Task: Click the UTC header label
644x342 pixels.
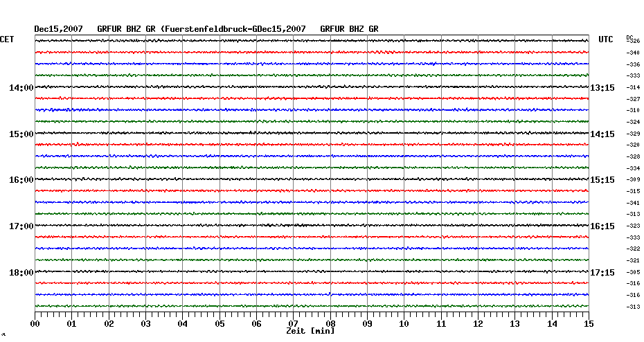Action: pyautogui.click(x=606, y=39)
